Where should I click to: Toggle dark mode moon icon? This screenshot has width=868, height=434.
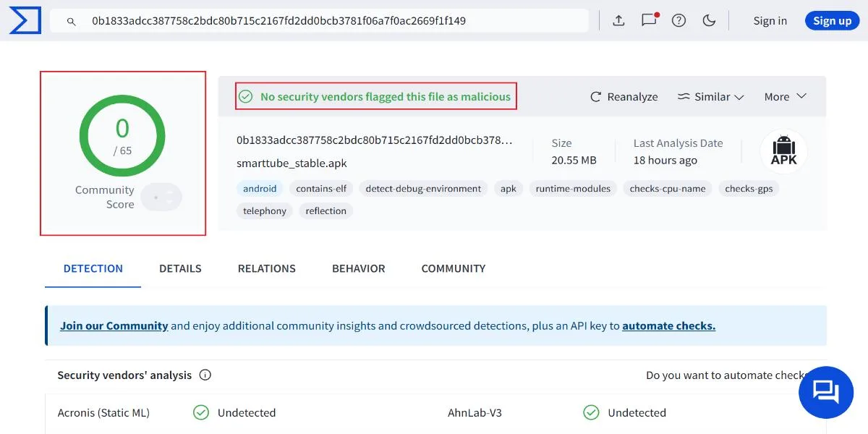tap(709, 21)
